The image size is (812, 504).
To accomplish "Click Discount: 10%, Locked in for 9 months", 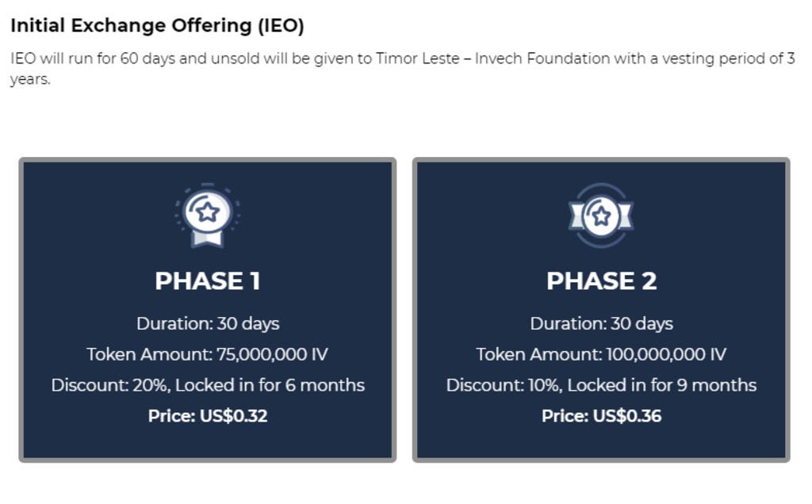I will [x=601, y=385].
